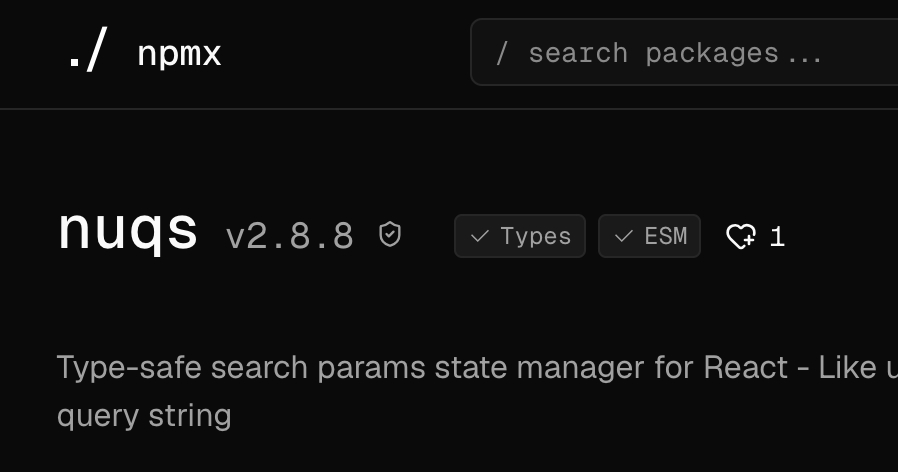Go to the npmx home link
The image size is (898, 472).
point(178,53)
